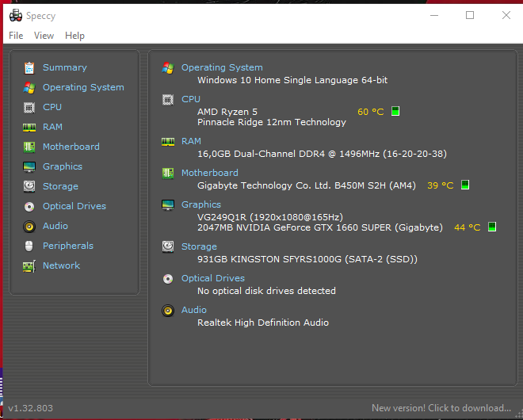The height and width of the screenshot is (420, 523).
Task: Open the Help menu
Action: click(x=74, y=36)
